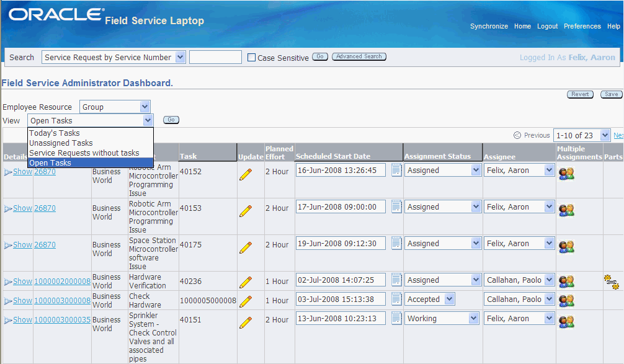
Task: Click Logout in the header
Action: click(547, 26)
